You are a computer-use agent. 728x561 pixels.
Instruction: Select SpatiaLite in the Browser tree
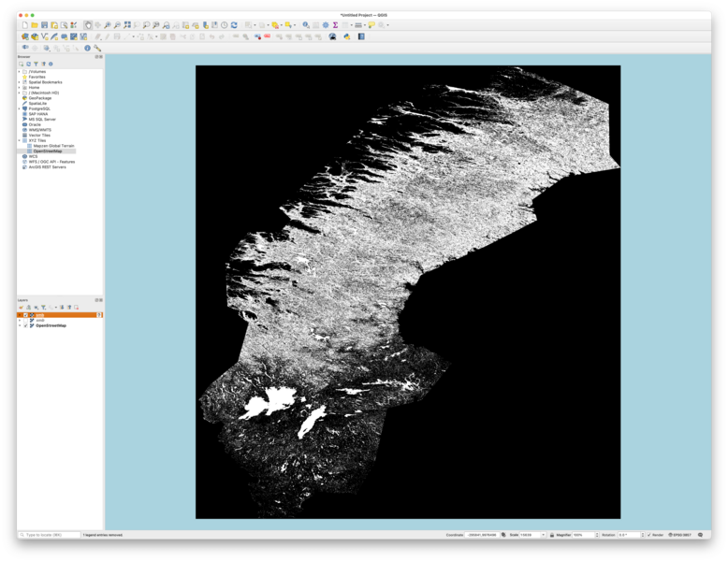(37, 104)
